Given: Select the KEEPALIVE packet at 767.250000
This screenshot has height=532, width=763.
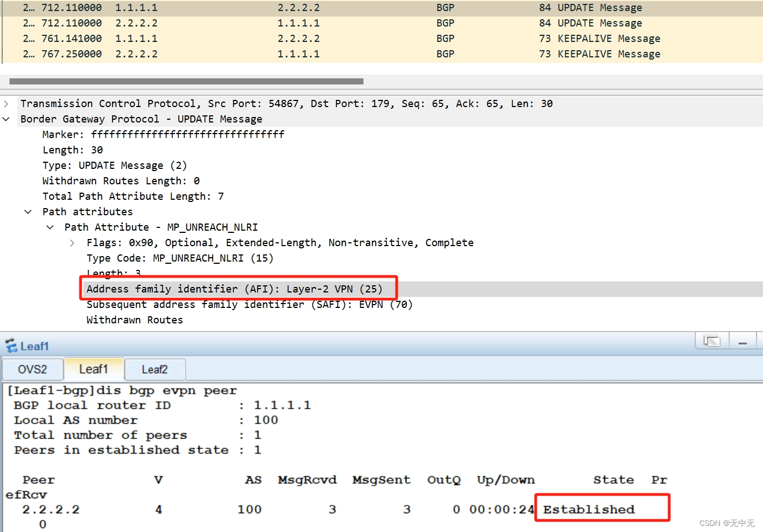Looking at the screenshot, I should (381, 54).
